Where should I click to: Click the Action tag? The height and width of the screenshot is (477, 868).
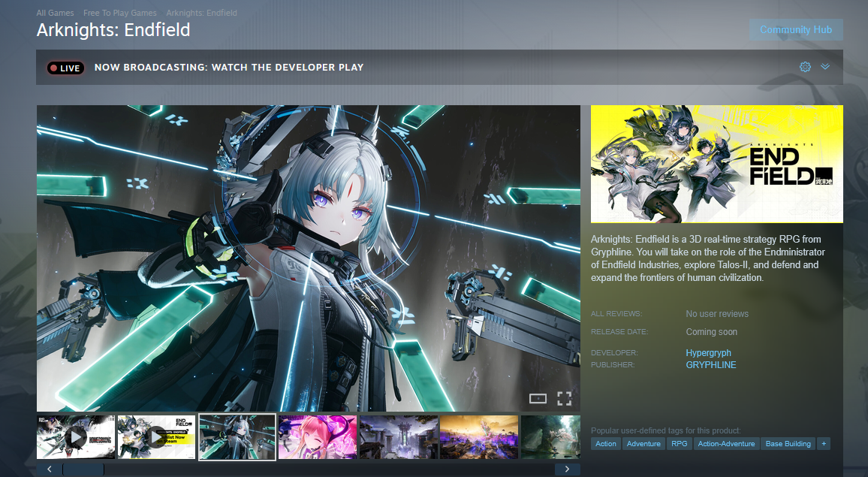click(x=606, y=444)
